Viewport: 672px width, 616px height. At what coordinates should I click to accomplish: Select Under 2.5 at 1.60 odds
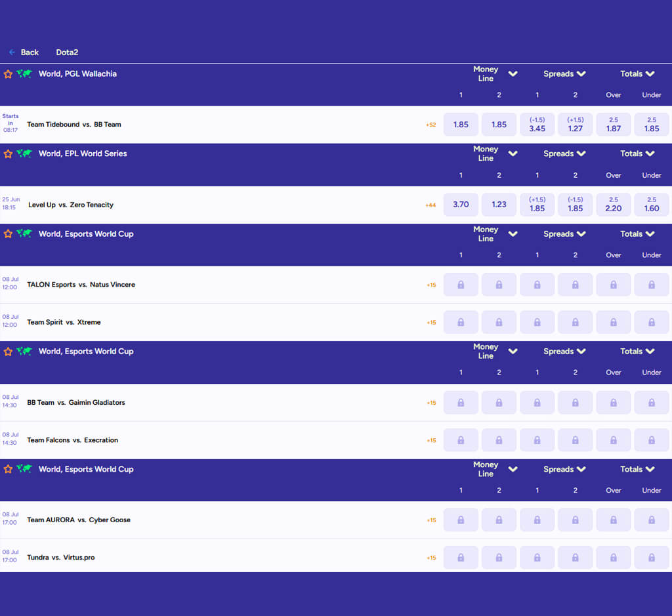click(x=652, y=204)
